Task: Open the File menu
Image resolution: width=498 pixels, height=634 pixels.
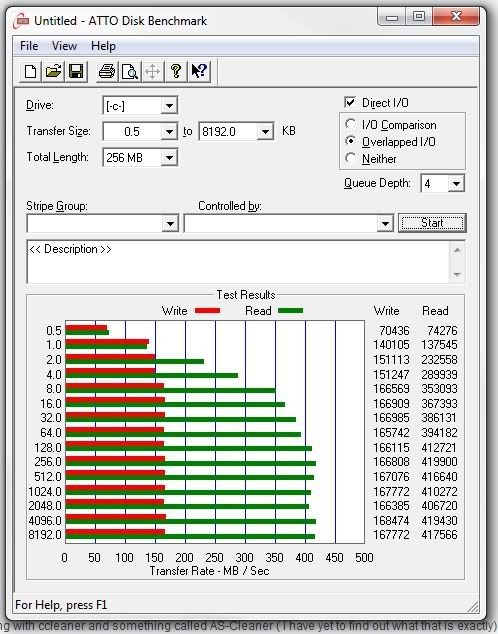Action: 29,46
